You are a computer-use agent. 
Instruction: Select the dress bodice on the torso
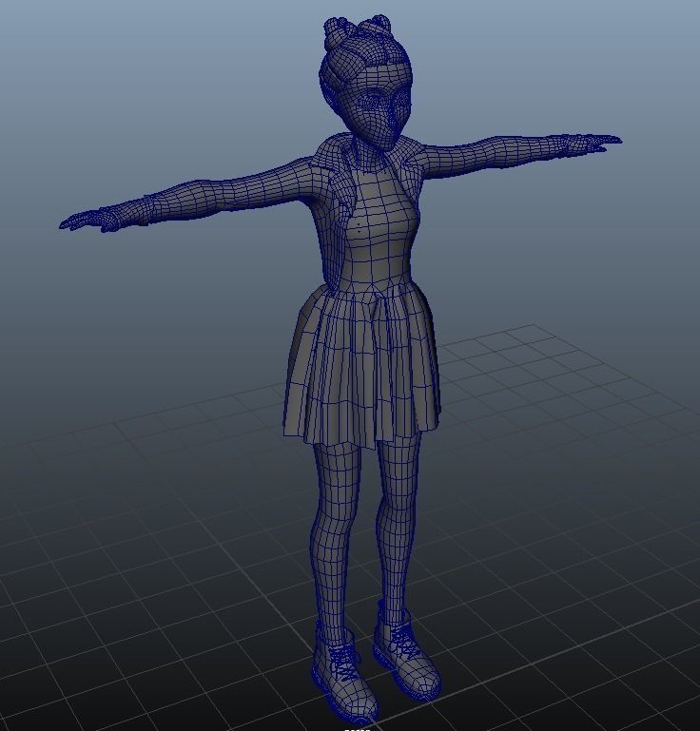379,226
